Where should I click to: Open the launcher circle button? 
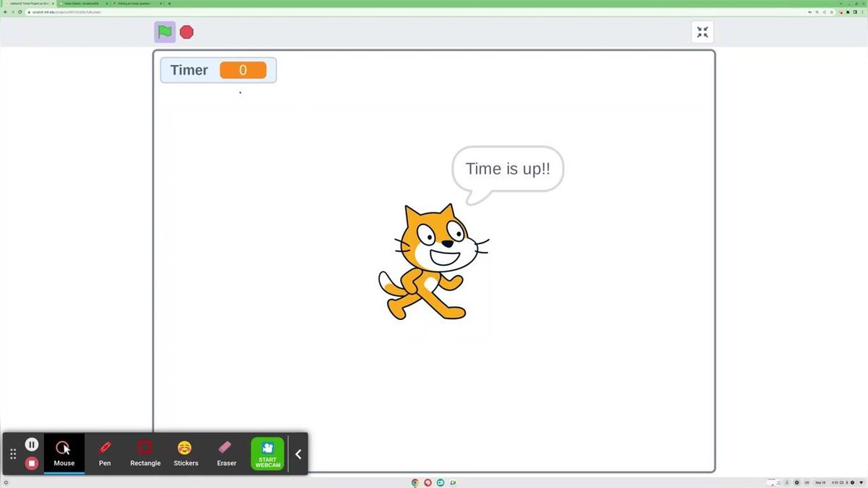7,482
